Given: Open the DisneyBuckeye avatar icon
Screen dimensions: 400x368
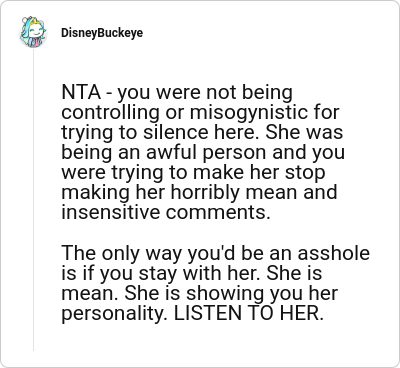Looking at the screenshot, I should [33, 32].
